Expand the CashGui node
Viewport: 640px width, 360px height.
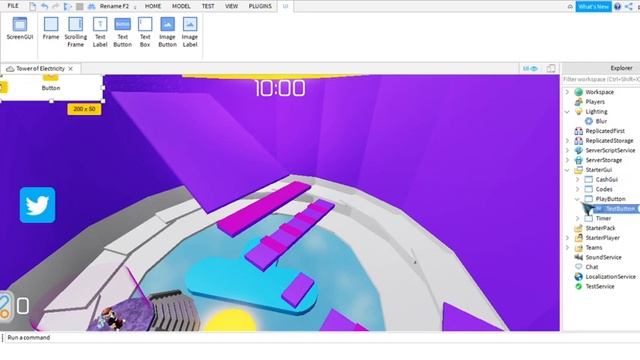(577, 179)
